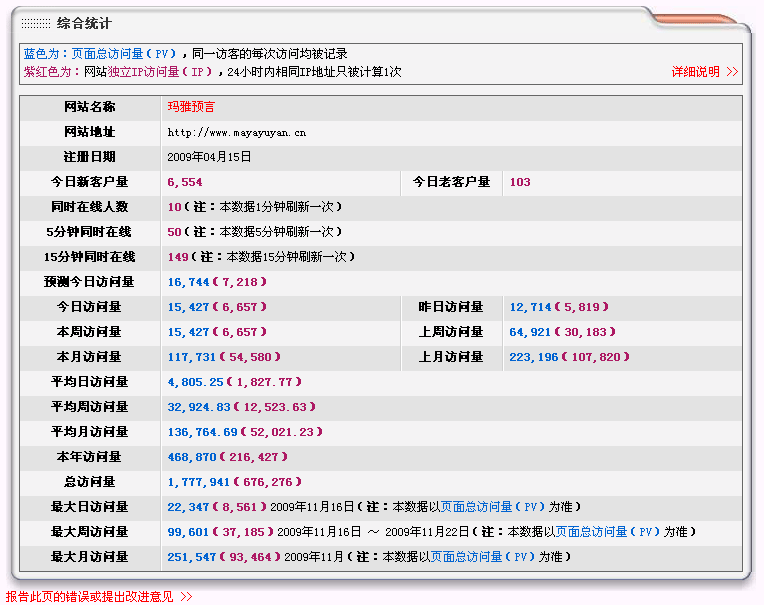764x605 pixels.
Task: Click the 预测今日访问量 value 16,744
Action: click(x=188, y=282)
